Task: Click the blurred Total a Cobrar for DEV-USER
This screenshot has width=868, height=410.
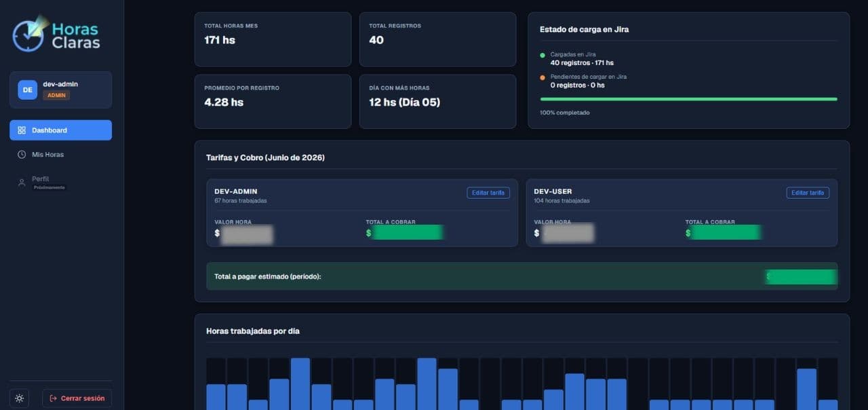Action: click(727, 232)
